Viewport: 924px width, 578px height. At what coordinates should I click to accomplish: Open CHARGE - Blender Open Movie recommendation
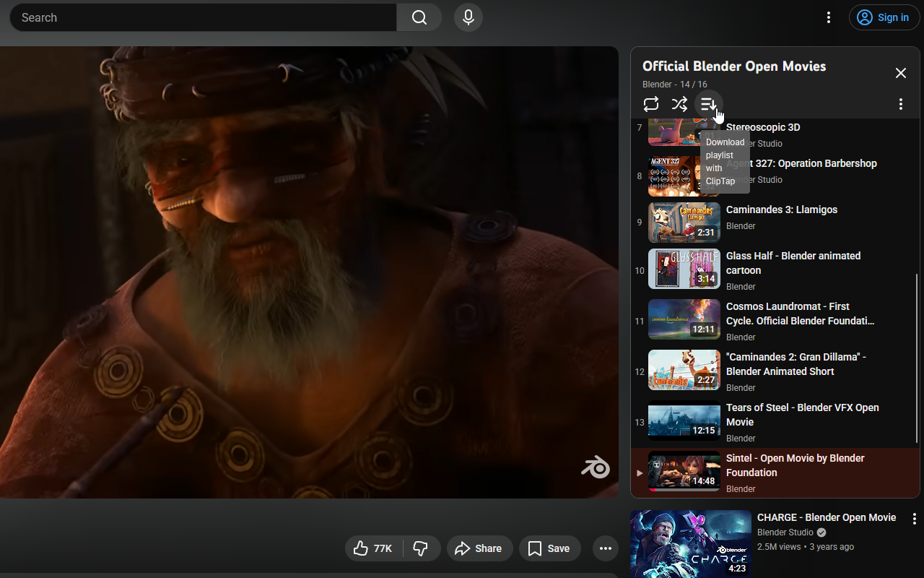tap(827, 517)
